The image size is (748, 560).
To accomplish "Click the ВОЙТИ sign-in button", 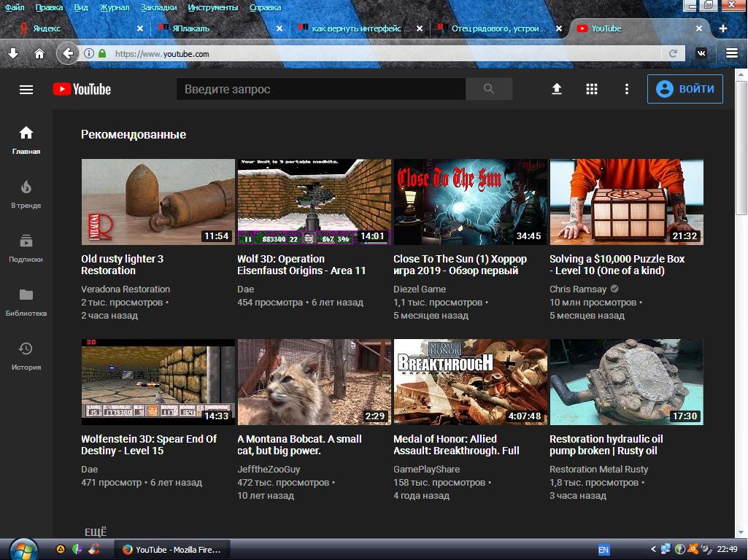I will click(x=685, y=89).
